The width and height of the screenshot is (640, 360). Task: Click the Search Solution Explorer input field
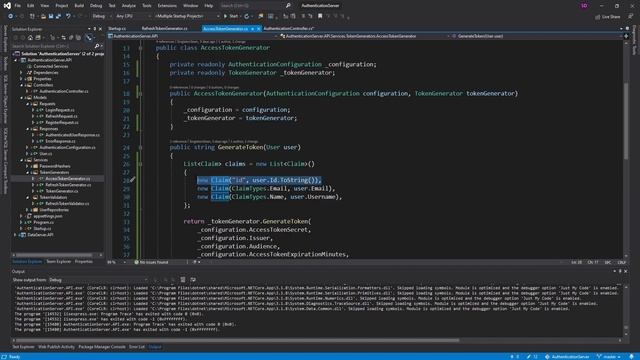(53, 46)
